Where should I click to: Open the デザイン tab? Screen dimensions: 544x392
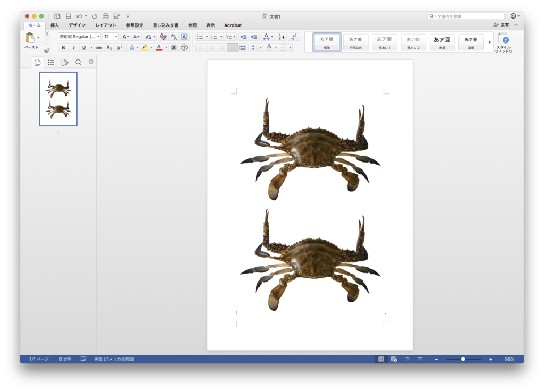(x=77, y=25)
